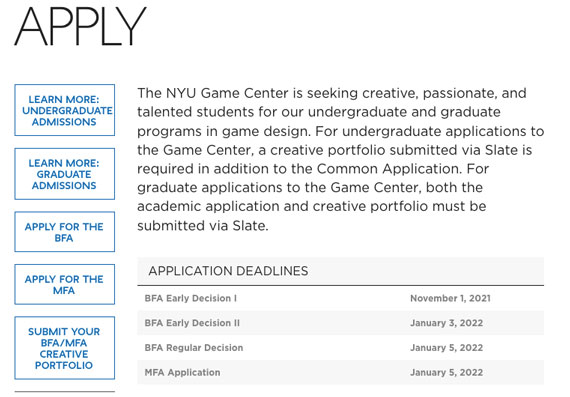
Task: Select the MFA Application row label
Action: [182, 373]
